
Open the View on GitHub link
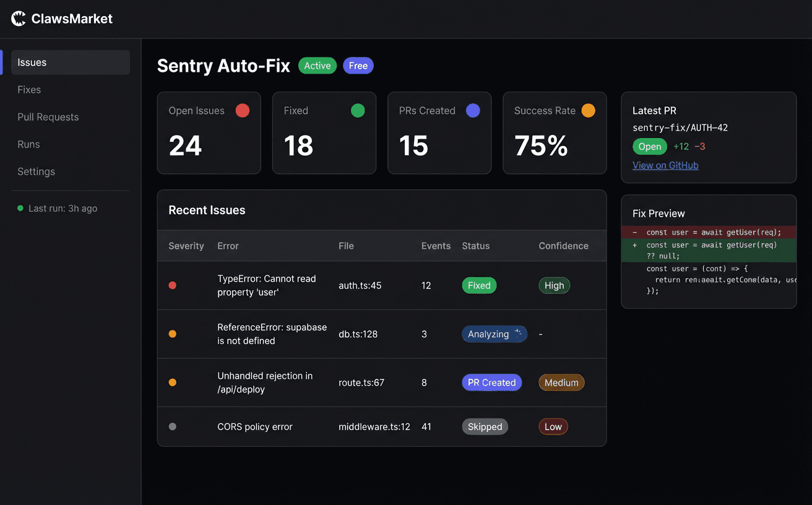point(665,165)
